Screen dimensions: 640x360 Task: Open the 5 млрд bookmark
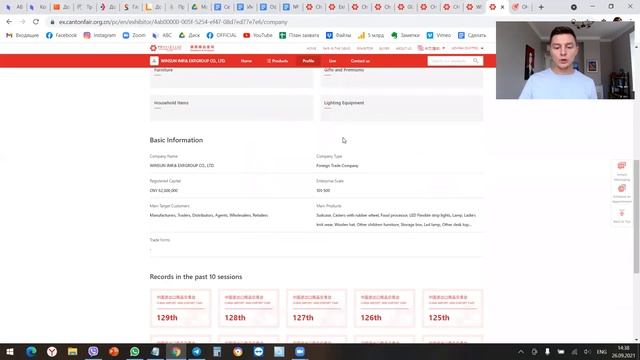point(371,36)
